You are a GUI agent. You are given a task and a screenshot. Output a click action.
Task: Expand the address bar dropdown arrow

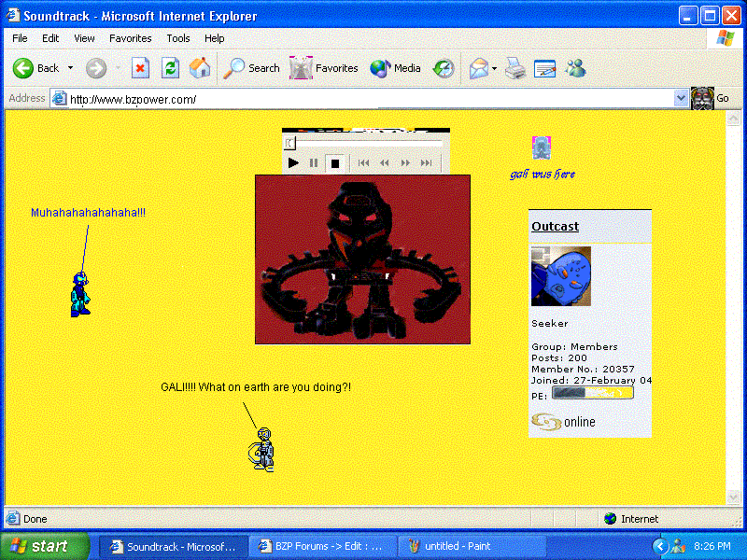point(681,99)
